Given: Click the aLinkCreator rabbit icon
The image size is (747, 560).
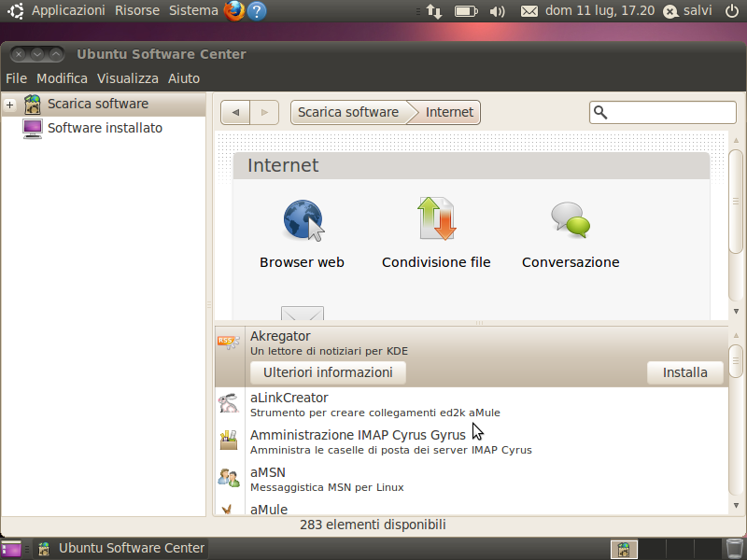Looking at the screenshot, I should tap(229, 403).
